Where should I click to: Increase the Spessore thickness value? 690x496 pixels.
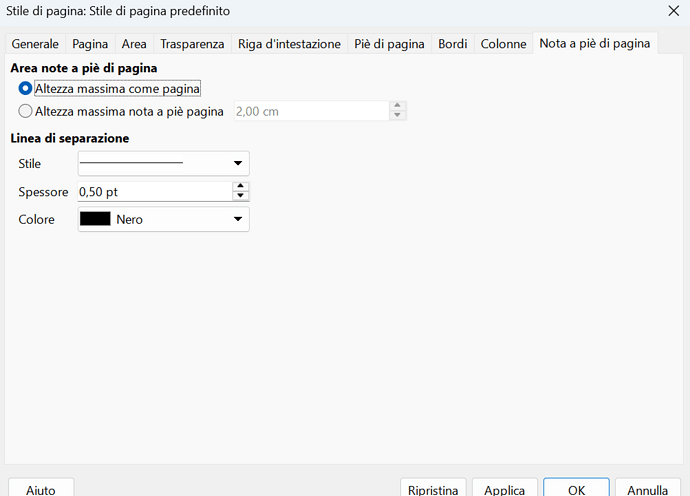(240, 186)
